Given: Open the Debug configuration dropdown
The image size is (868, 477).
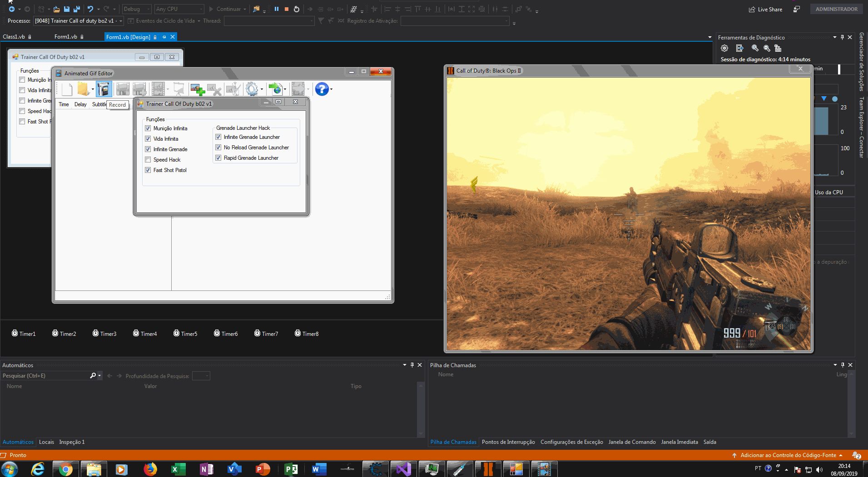Looking at the screenshot, I should pos(137,9).
